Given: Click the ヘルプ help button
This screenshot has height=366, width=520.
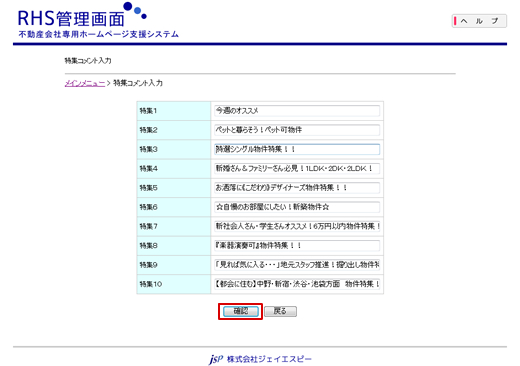Looking at the screenshot, I should pos(479,21).
